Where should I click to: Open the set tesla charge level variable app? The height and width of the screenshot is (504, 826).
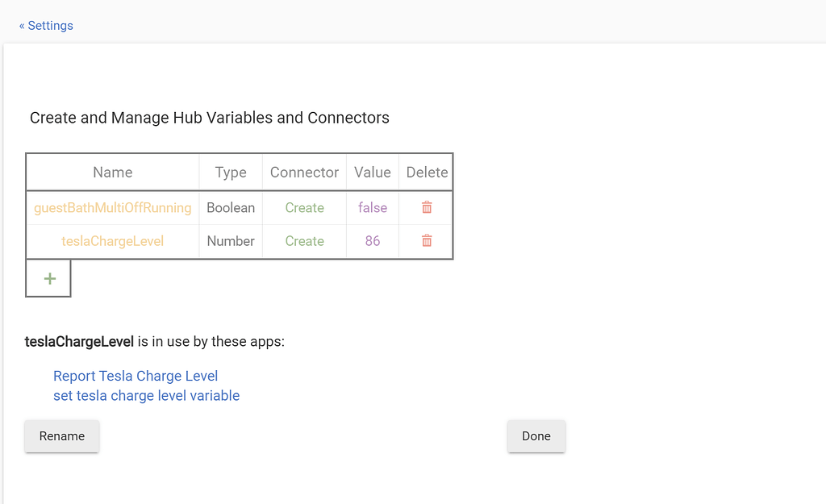[146, 396]
